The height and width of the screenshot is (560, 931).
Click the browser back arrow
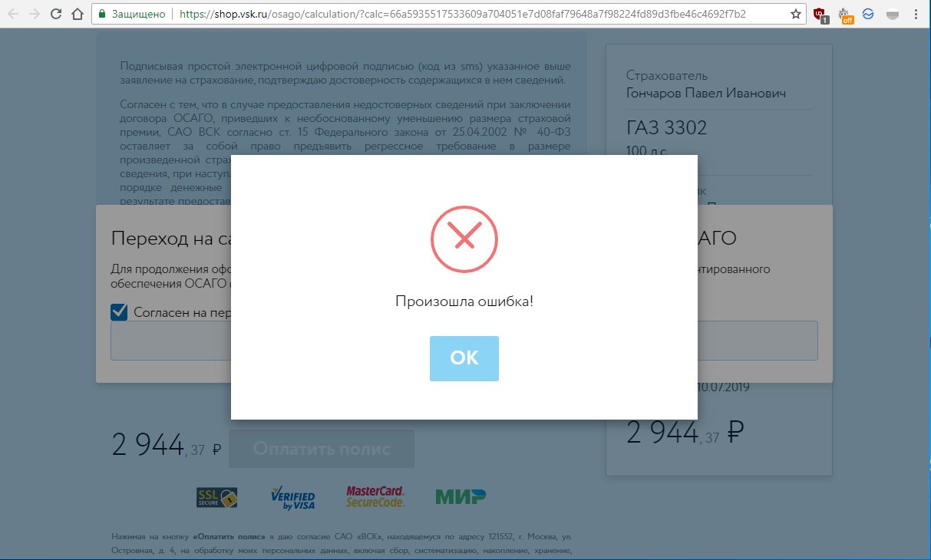coord(13,14)
